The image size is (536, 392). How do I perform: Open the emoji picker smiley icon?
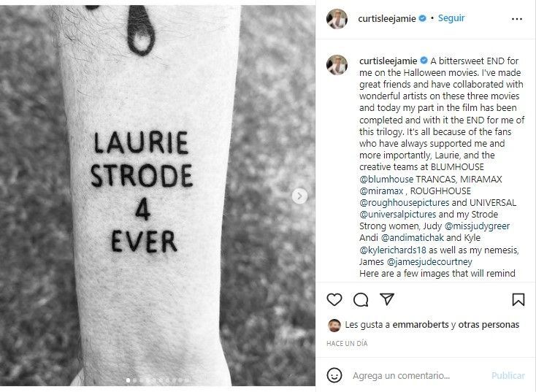334,375
